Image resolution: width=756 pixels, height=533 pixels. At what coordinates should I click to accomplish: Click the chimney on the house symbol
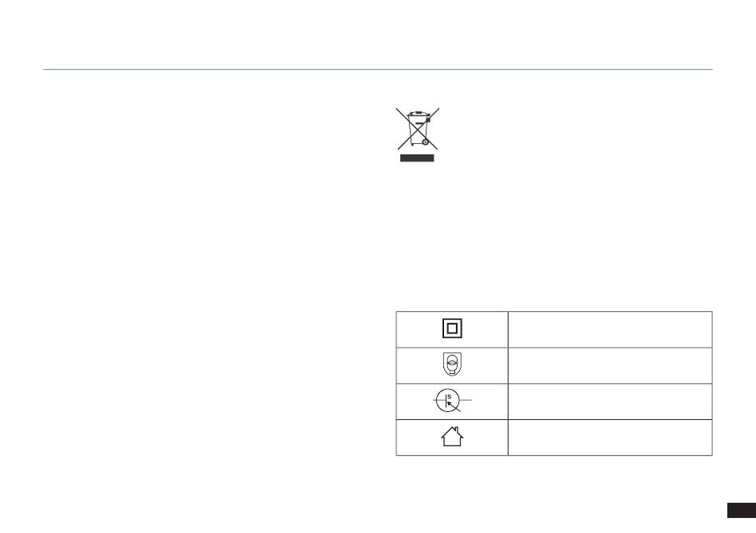pyautogui.click(x=458, y=430)
